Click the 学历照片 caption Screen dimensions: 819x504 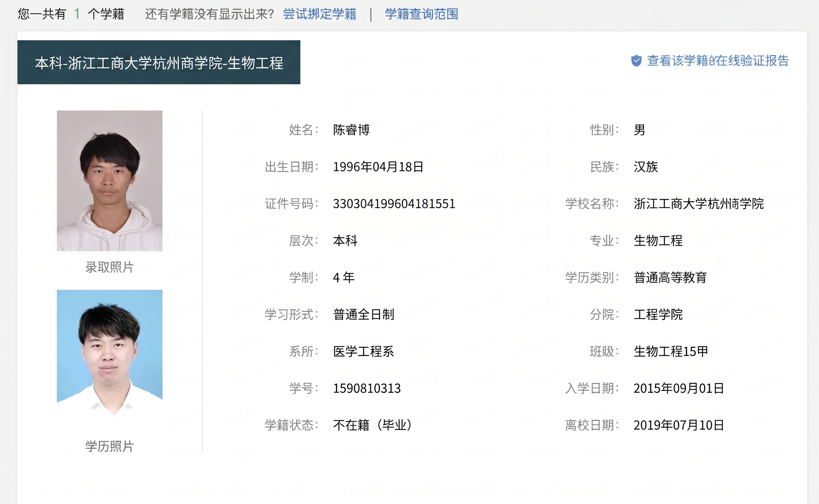click(109, 446)
